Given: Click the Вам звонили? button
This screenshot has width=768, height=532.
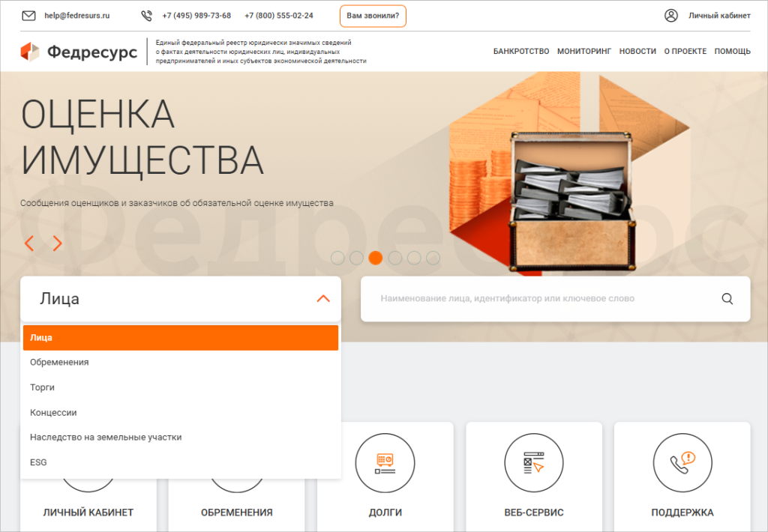Looking at the screenshot, I should point(373,16).
